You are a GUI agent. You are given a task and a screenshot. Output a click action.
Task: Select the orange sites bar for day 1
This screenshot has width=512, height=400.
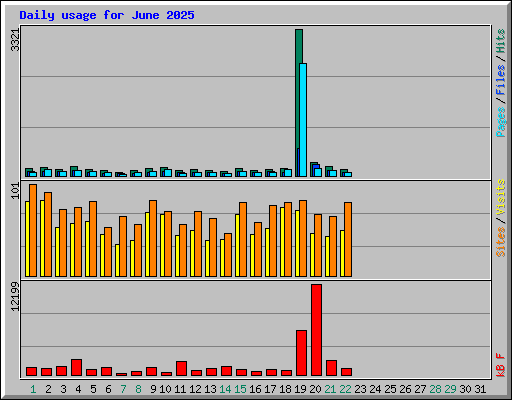[33, 230]
